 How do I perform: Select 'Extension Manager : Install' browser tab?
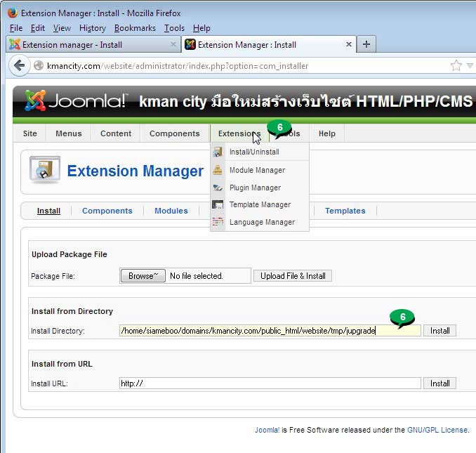[x=269, y=44]
